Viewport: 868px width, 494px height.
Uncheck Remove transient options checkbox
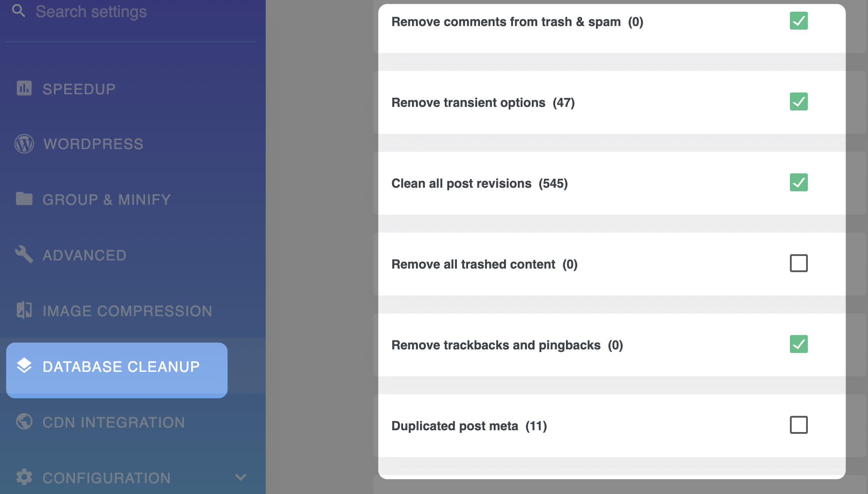(x=799, y=101)
